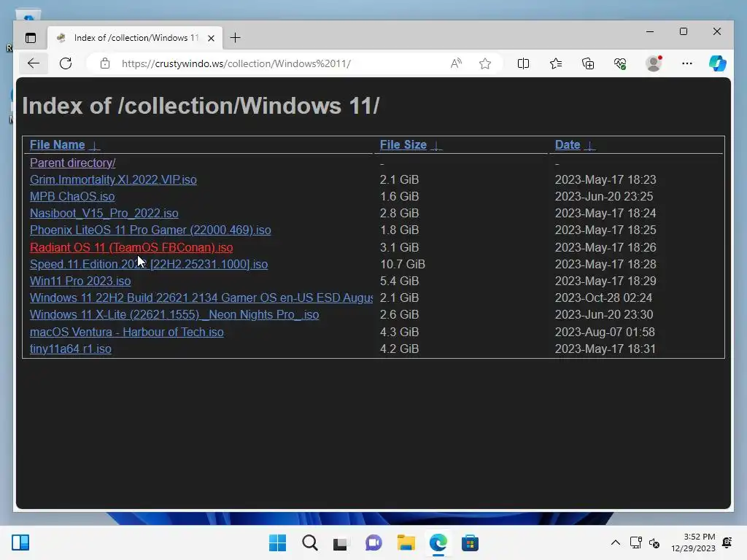This screenshot has height=560, width=747.
Task: Download tiny11a64 r1.iso
Action: 71,349
